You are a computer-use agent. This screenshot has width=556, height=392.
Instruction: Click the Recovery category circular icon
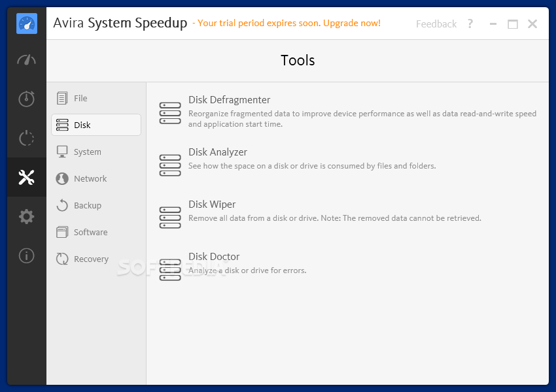click(x=62, y=259)
